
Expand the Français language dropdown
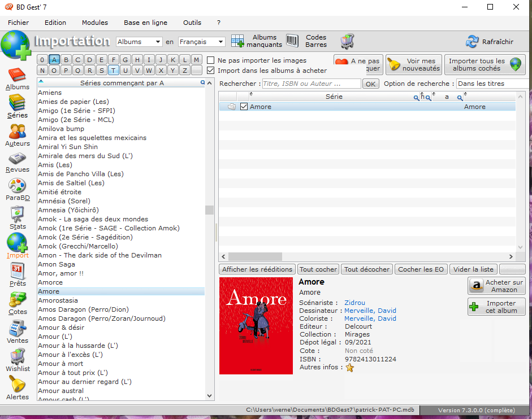pyautogui.click(x=201, y=42)
